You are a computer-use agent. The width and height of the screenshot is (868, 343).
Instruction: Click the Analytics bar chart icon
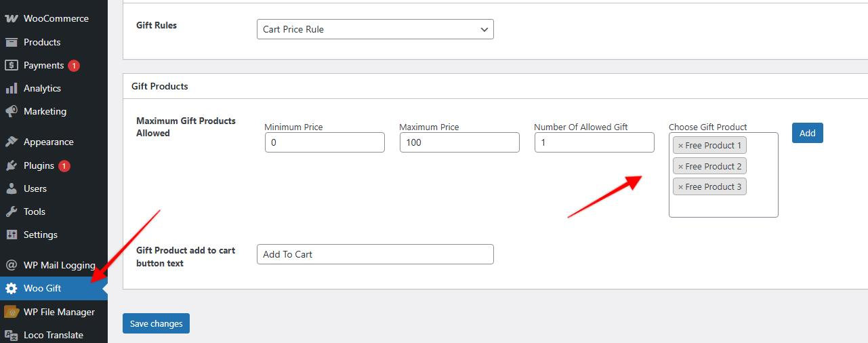click(11, 88)
